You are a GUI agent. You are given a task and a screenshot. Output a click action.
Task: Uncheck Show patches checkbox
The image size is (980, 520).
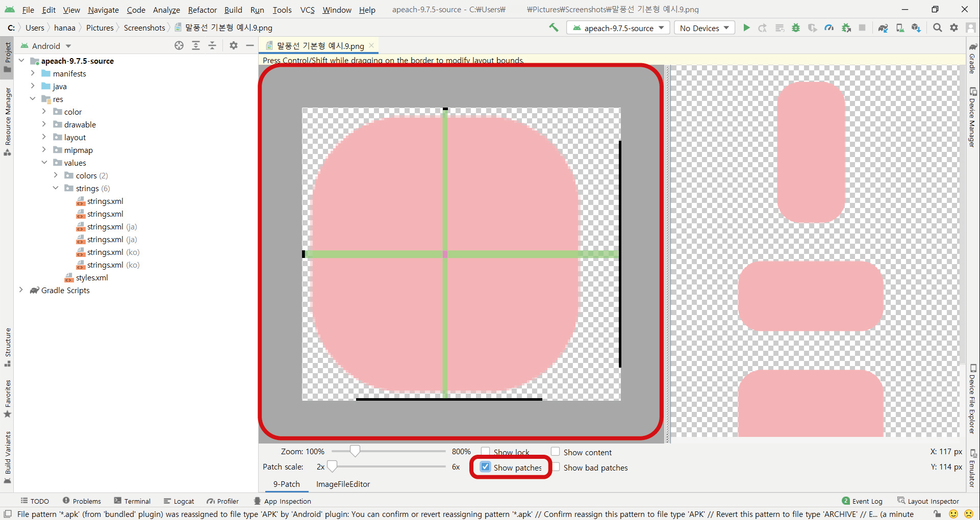tap(486, 467)
